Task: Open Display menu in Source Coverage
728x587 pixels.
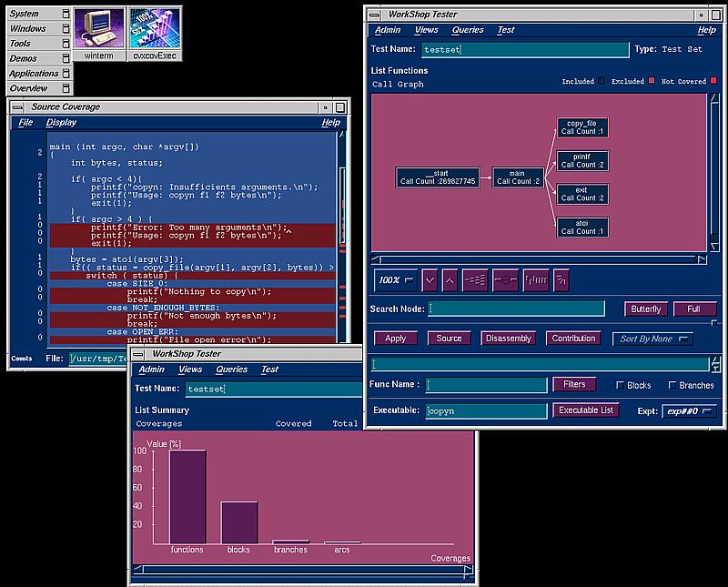Action: point(61,122)
